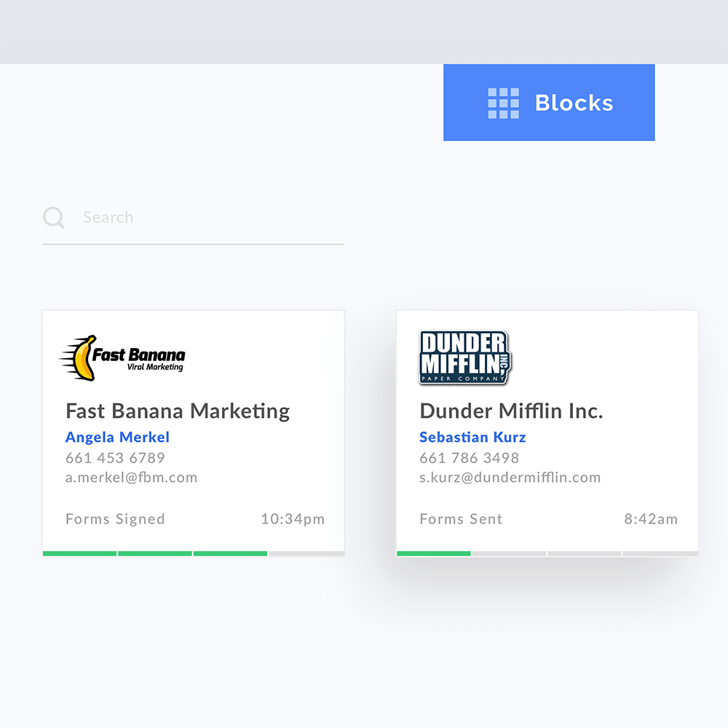This screenshot has width=728, height=728.
Task: Click email s.kurz@dundermifflin.com
Action: pyautogui.click(x=510, y=478)
